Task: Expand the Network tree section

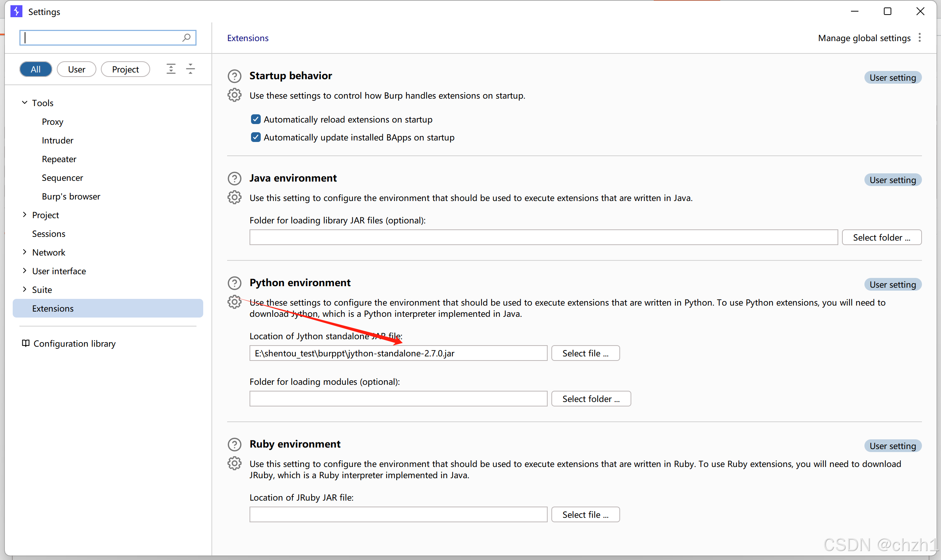Action: click(25, 252)
